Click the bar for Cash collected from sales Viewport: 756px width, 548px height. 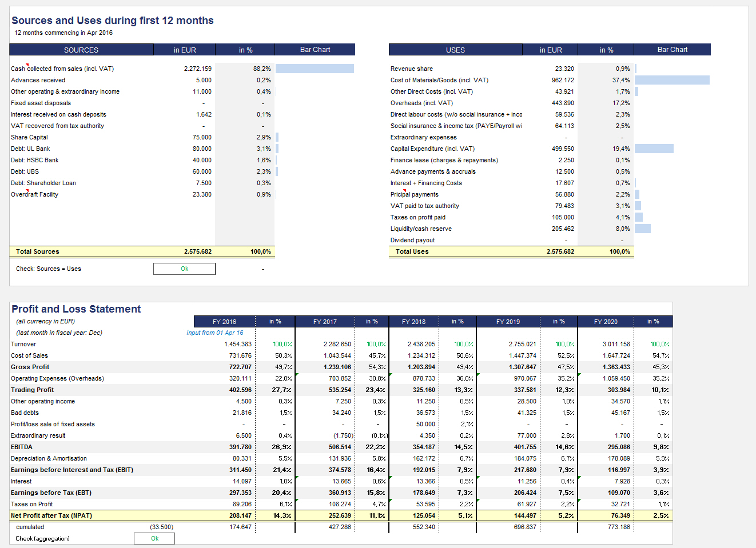coord(315,69)
